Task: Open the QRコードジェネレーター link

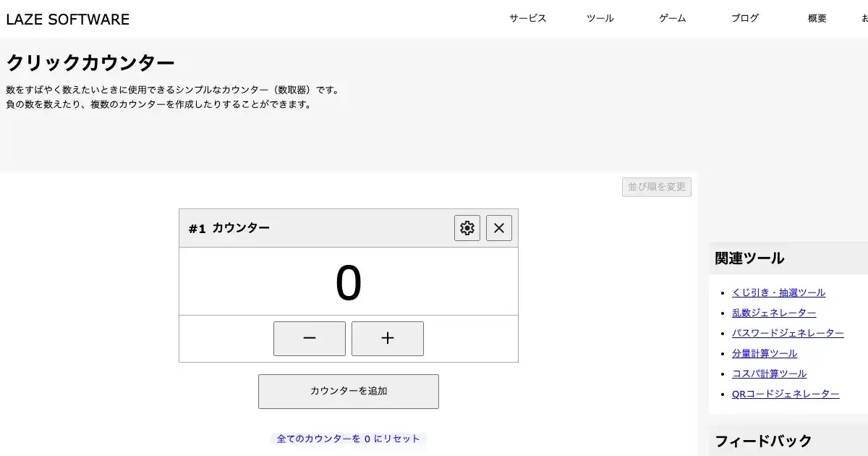Action: point(786,394)
